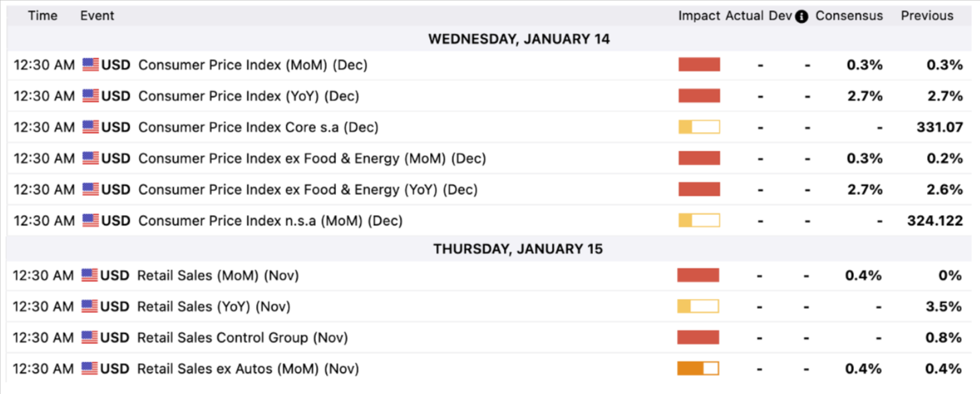980x394 pixels.
Task: Click yellow impact bar for Consumer Price Index Core
Action: pos(699,127)
